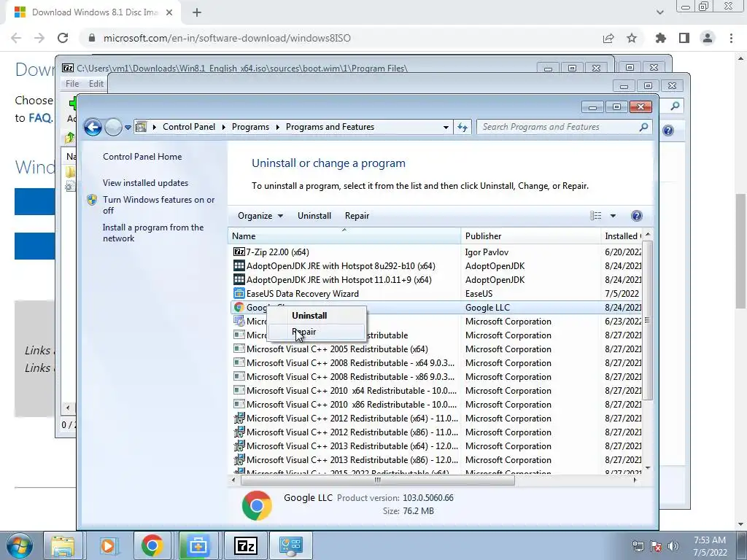Open View installed updates
The height and width of the screenshot is (560, 747).
click(145, 183)
